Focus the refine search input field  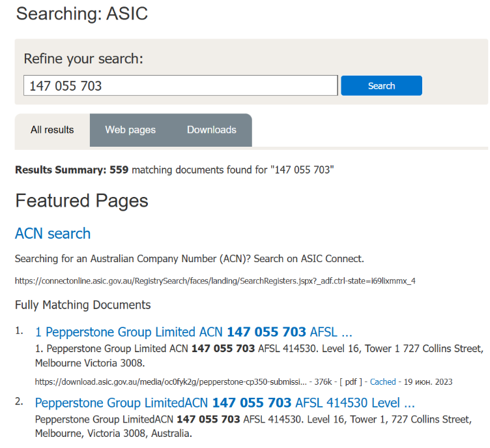[x=180, y=85]
